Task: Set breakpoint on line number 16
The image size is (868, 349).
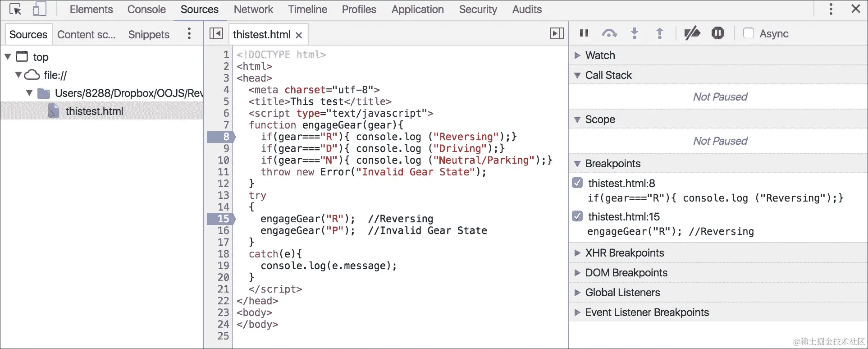Action: (x=224, y=230)
